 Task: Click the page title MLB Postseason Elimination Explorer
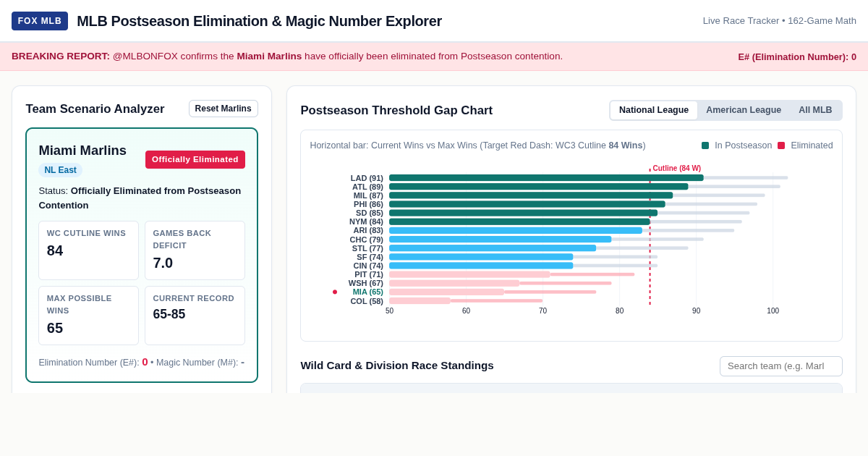click(x=259, y=21)
